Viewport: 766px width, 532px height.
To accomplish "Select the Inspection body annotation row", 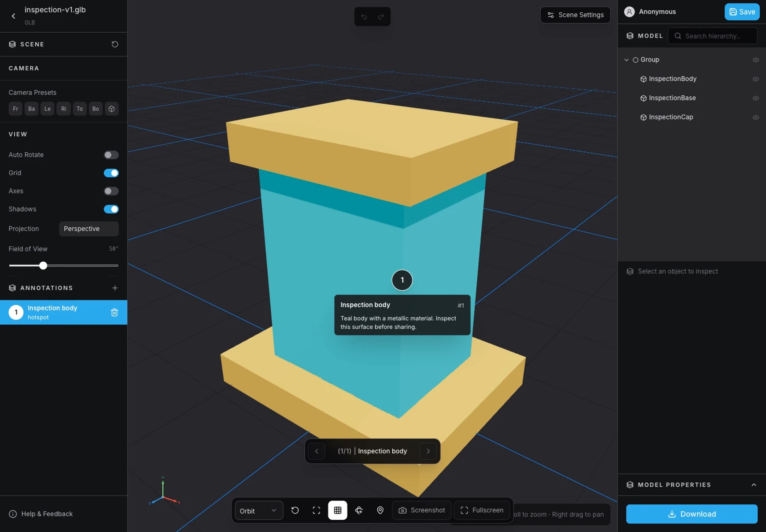I will [x=63, y=312].
